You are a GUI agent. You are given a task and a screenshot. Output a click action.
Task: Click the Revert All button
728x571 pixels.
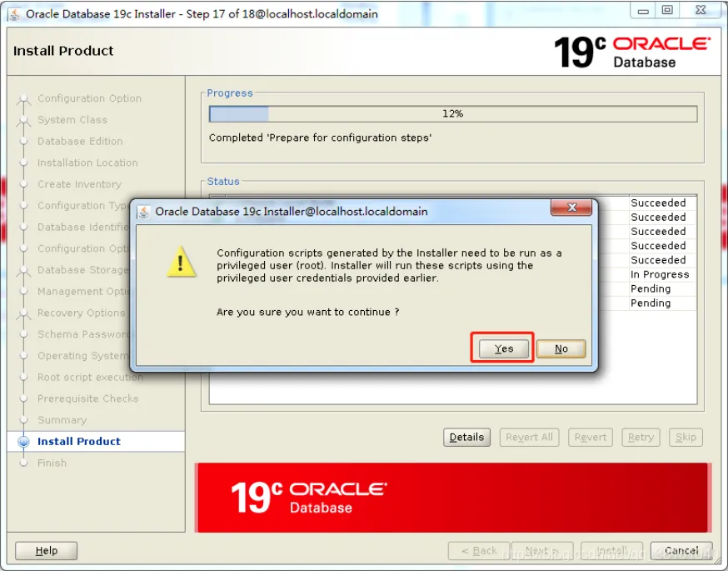pyautogui.click(x=529, y=437)
